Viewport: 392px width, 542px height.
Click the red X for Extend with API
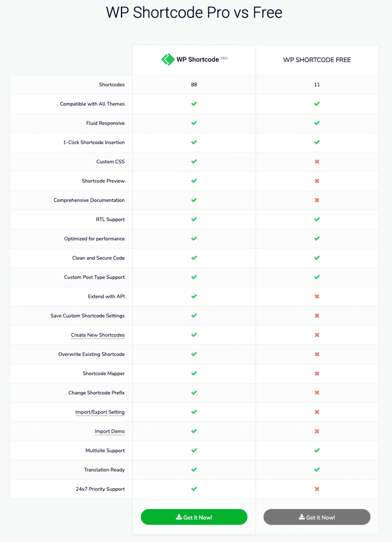click(x=316, y=296)
